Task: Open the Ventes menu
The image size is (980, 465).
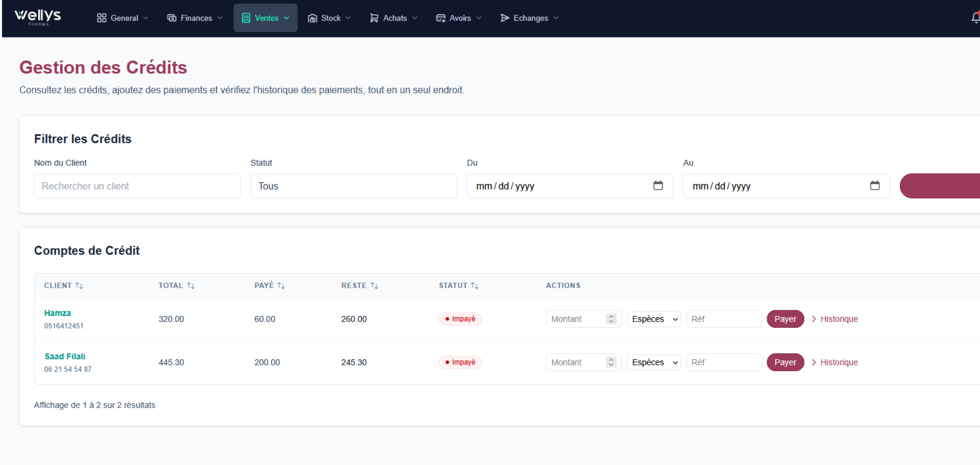Action: tap(265, 18)
